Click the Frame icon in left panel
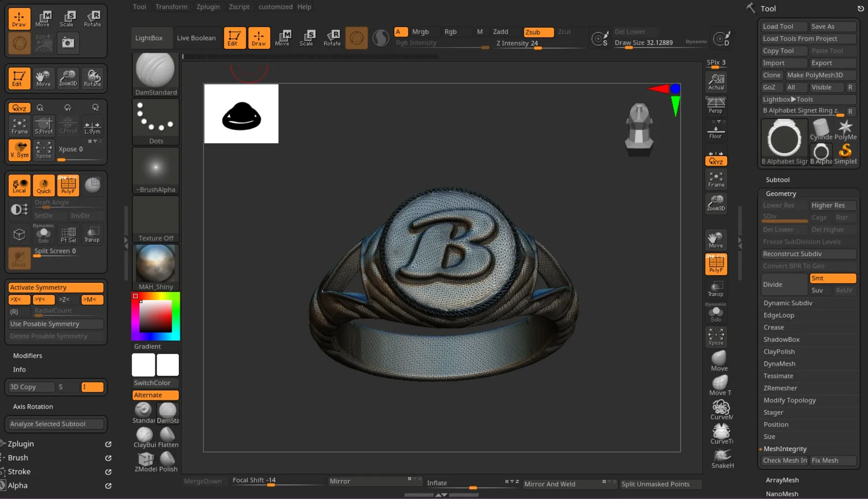Image resolution: width=868 pixels, height=499 pixels. 19,125
